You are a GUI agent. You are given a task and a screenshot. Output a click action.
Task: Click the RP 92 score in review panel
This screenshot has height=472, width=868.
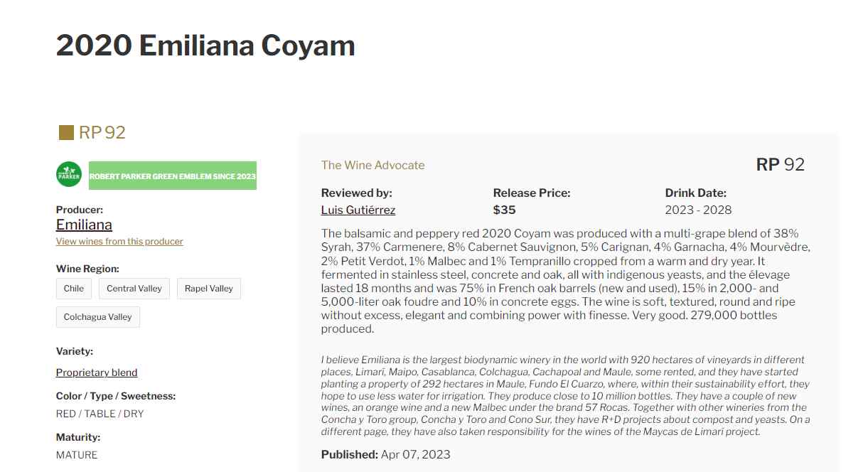coord(780,165)
